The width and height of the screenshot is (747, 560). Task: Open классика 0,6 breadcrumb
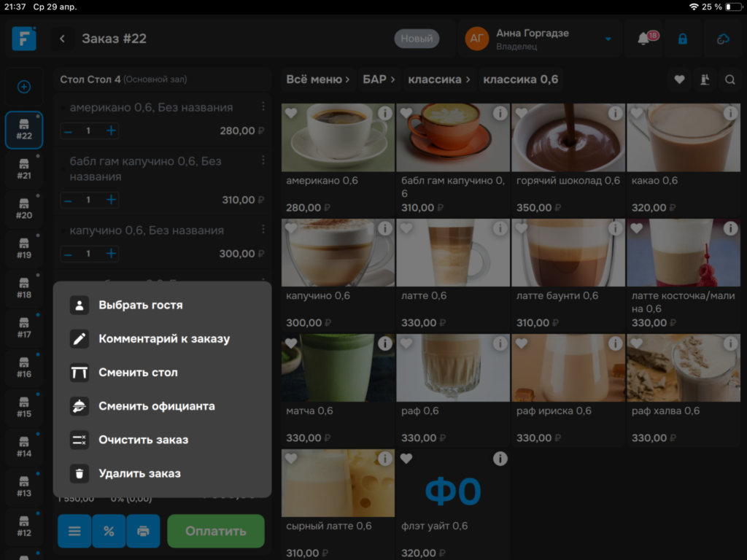pos(521,79)
